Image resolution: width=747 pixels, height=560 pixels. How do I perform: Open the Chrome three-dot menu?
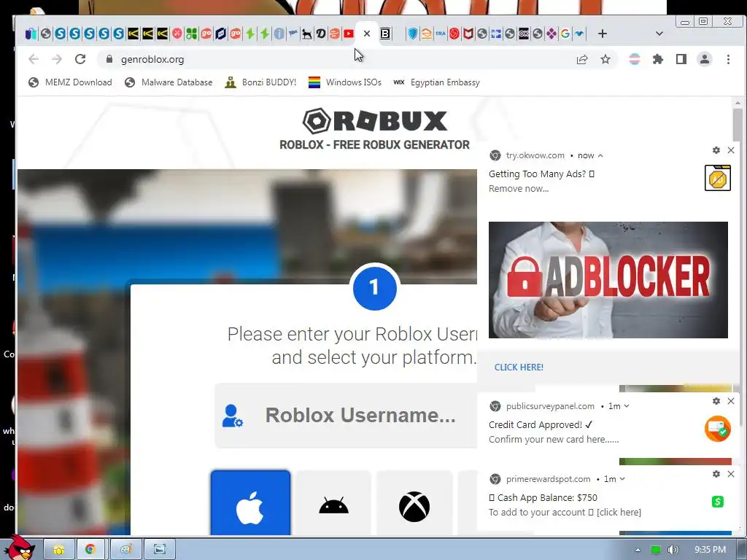tap(728, 60)
